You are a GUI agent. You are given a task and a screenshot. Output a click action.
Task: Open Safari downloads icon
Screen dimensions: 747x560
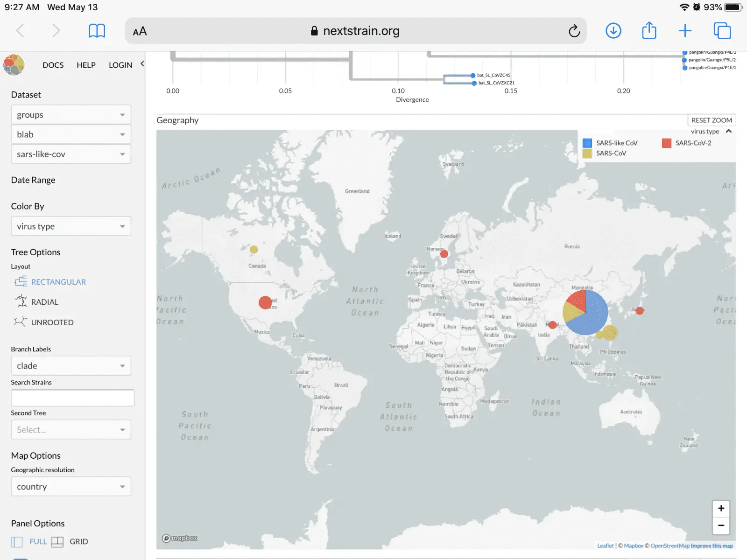pyautogui.click(x=613, y=31)
